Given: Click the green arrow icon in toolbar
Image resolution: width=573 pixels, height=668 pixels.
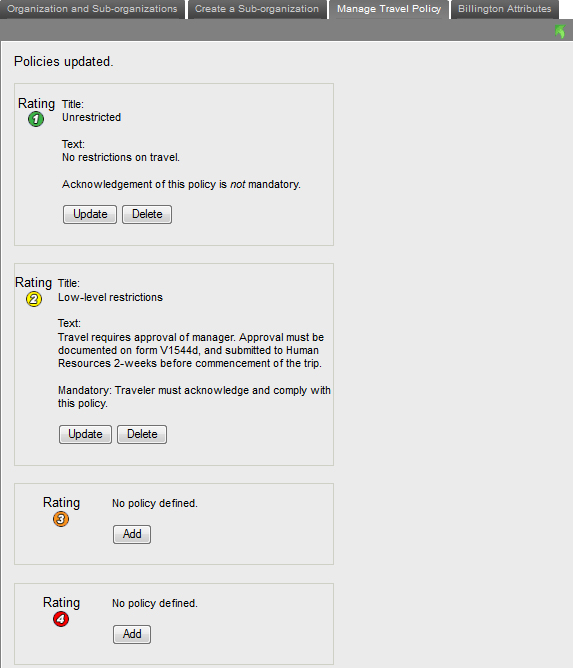Looking at the screenshot, I should tap(560, 32).
